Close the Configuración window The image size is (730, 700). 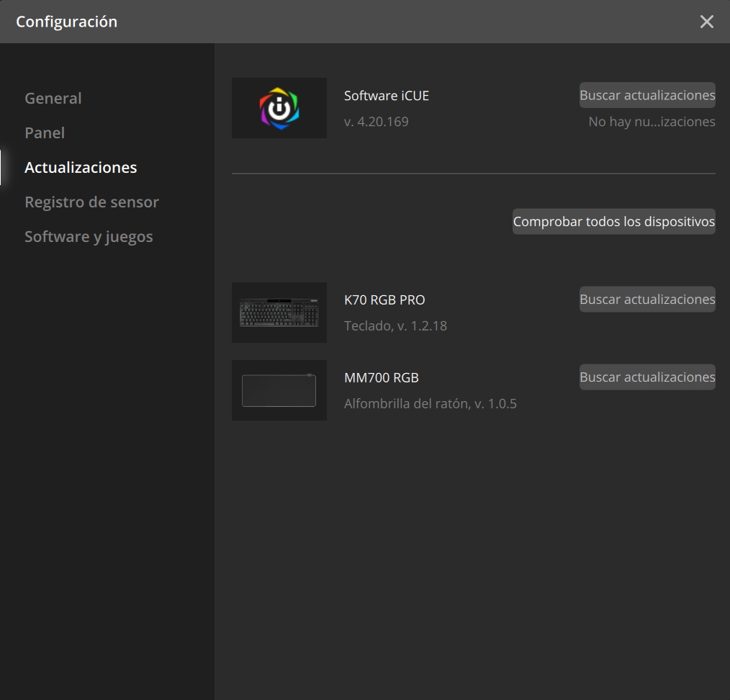(707, 22)
